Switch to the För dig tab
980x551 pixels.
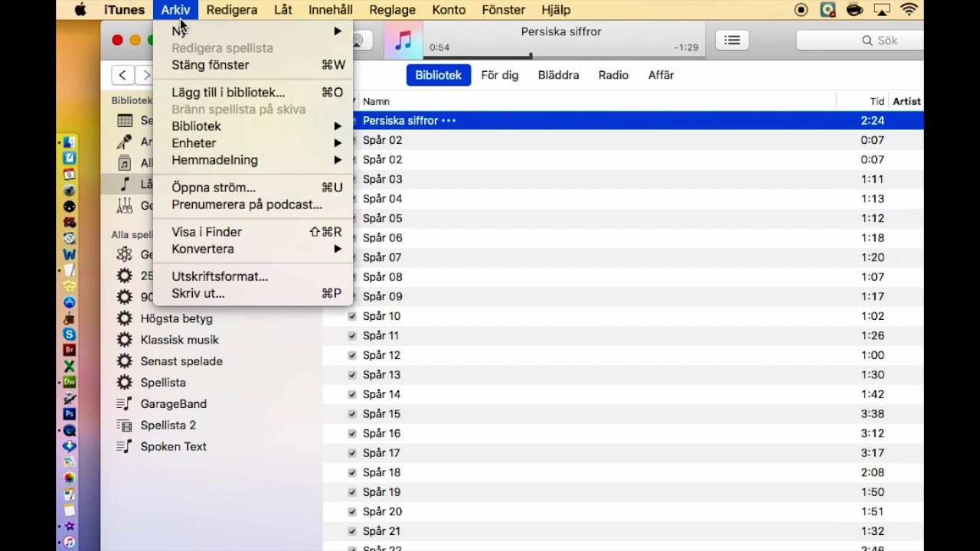[x=500, y=75]
